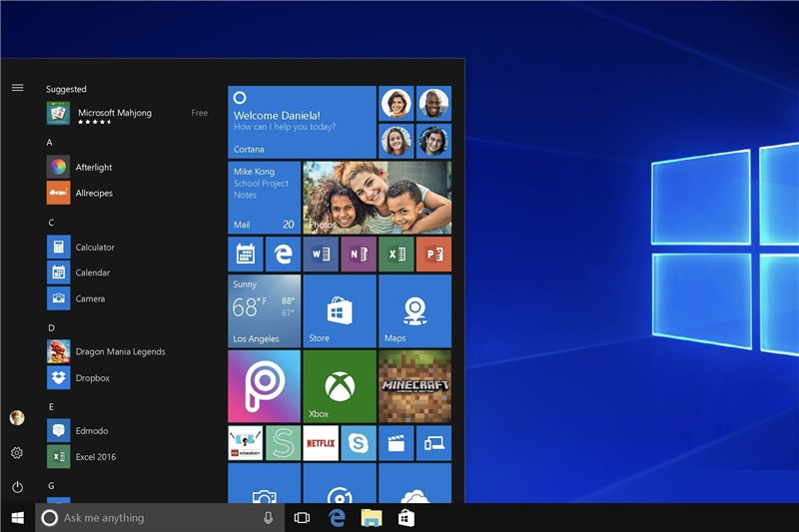Open the Maps tile
This screenshot has height=532, width=799.
click(414, 310)
